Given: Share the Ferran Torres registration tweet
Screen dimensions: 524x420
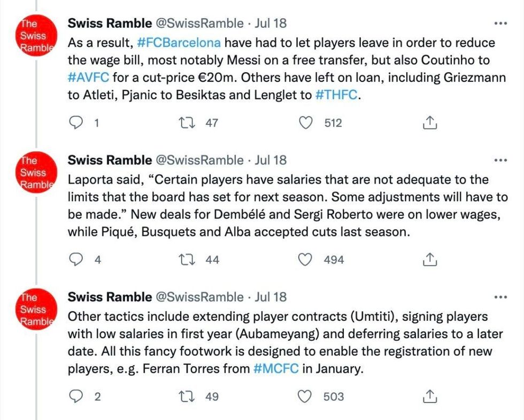Looking at the screenshot, I should [430, 396].
